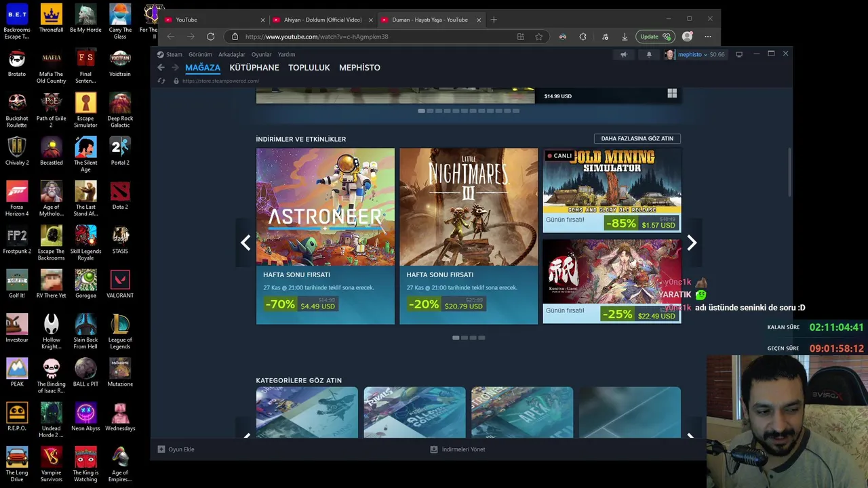Select last deals carousel page dot

click(481, 338)
